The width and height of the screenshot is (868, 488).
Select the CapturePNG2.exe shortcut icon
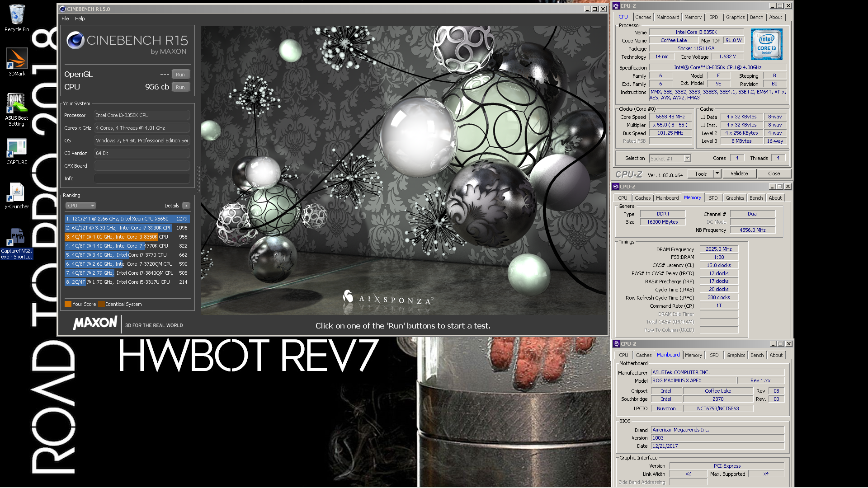coord(17,243)
